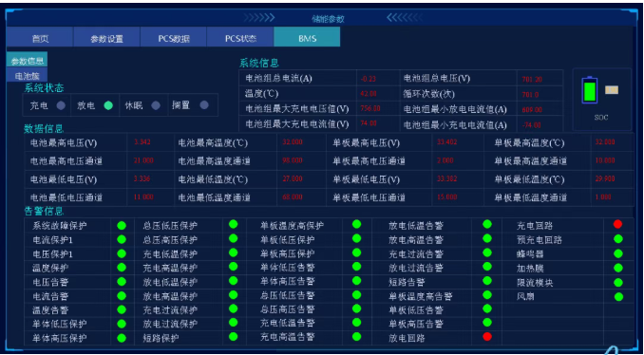Click the 单板低压告警 indicator light

[x=487, y=308]
